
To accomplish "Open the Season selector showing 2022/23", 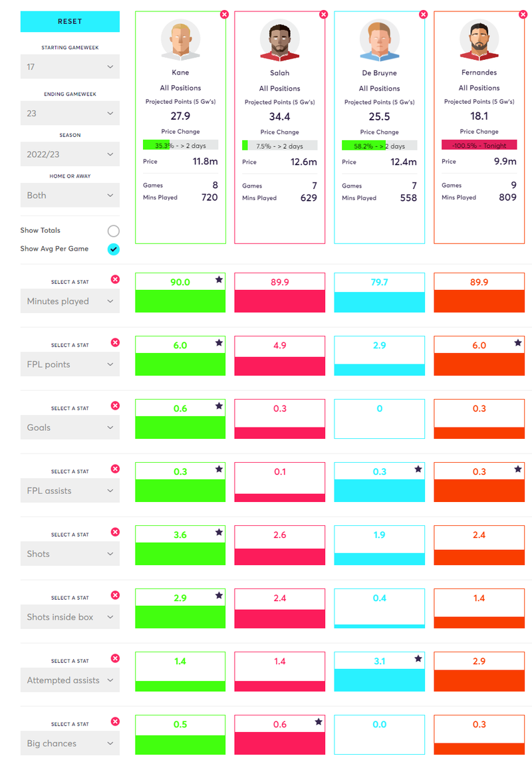I will click(x=70, y=154).
